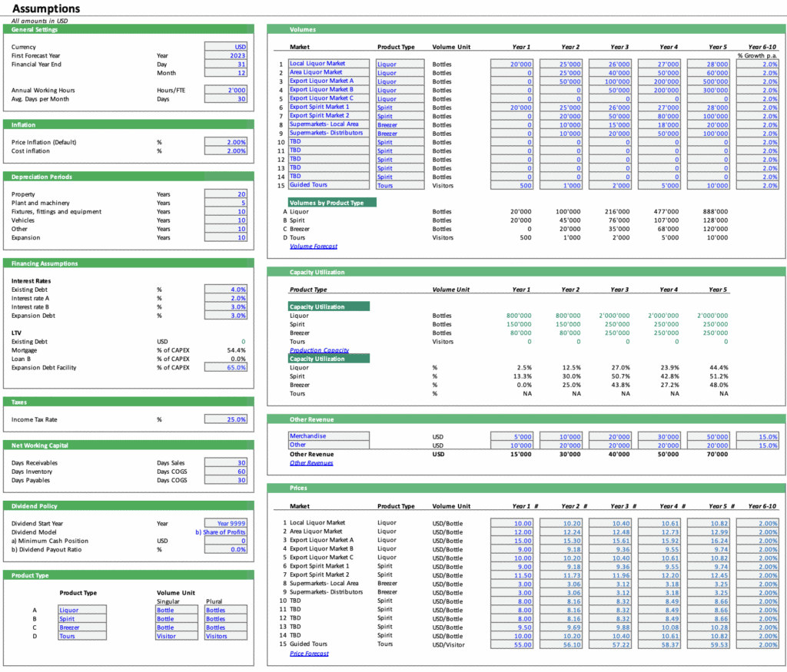Select Merchandise revenue label cell
This screenshot has width=787, height=672.
click(x=329, y=436)
